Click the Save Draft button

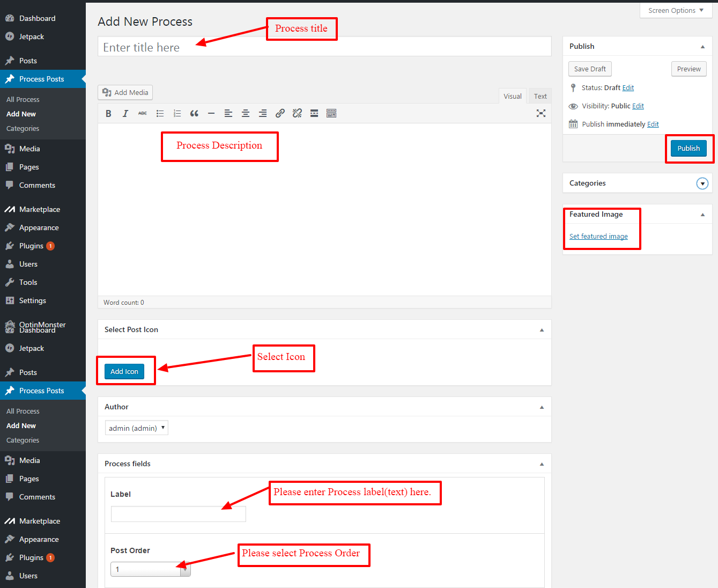click(590, 69)
